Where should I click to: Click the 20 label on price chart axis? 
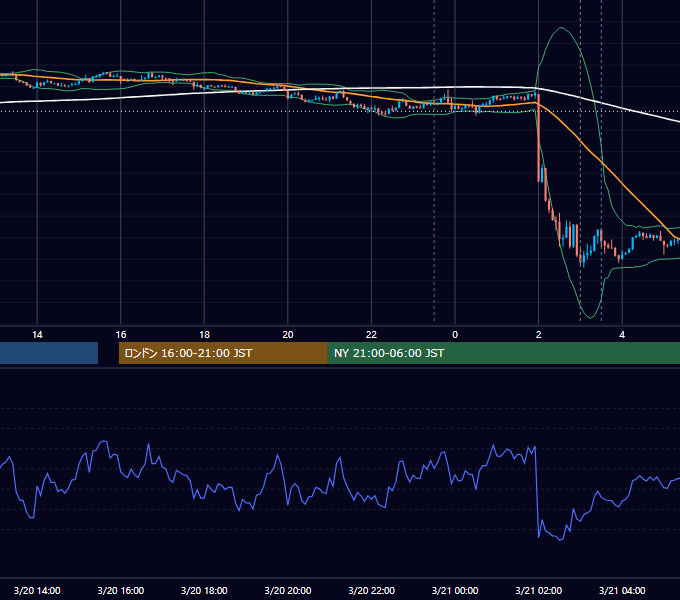coord(288,335)
